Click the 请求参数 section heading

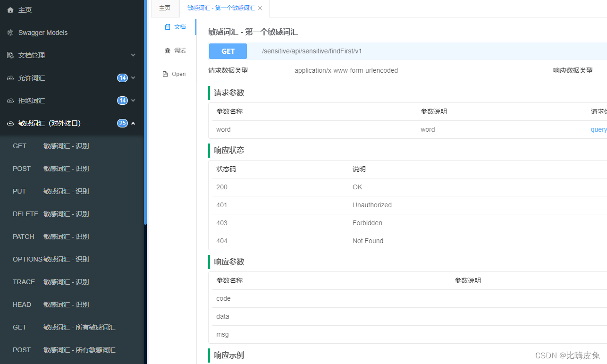point(229,93)
